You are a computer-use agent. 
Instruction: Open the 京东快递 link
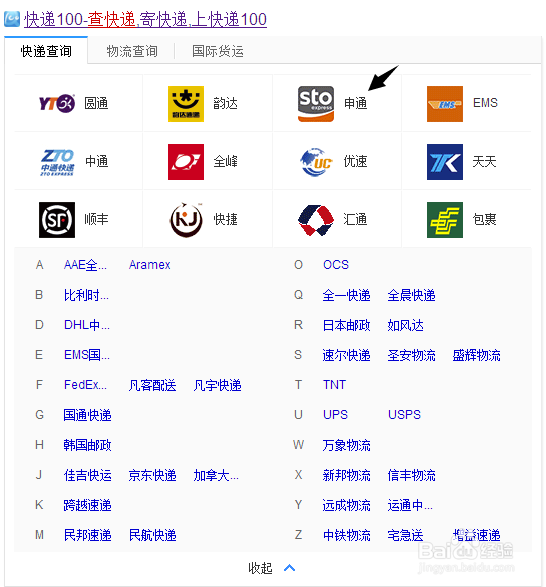coord(152,475)
